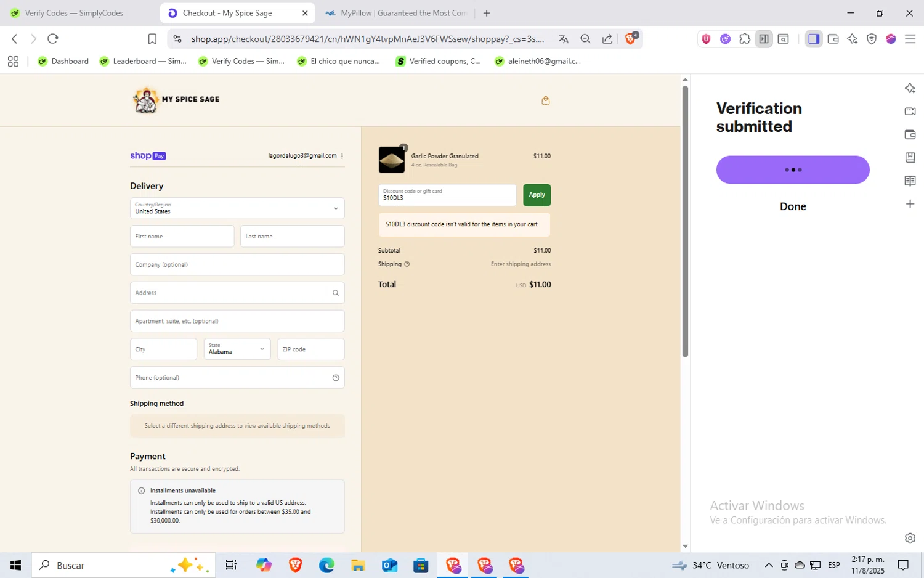Open the Leaderboard bookmark
The width and height of the screenshot is (924, 578).
tap(143, 61)
